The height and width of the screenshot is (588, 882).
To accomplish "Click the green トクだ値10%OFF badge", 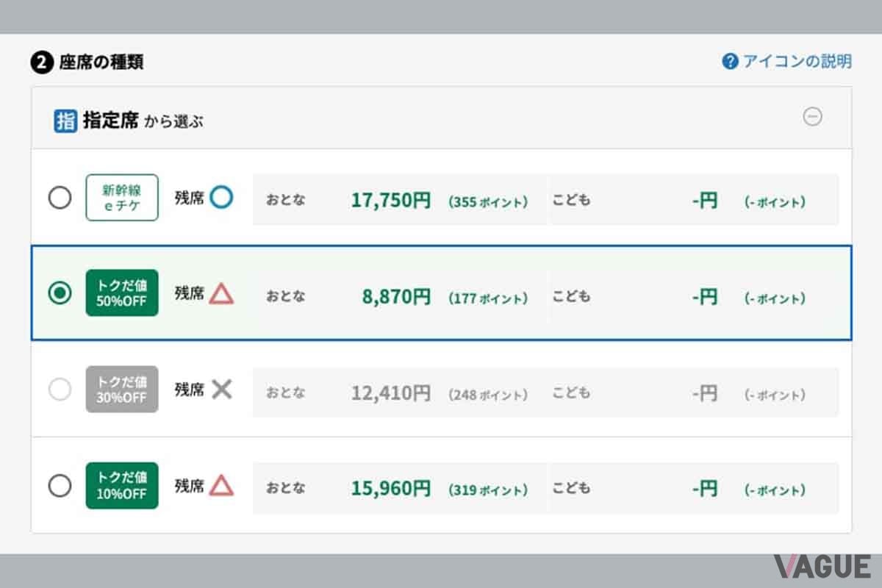I will [121, 486].
